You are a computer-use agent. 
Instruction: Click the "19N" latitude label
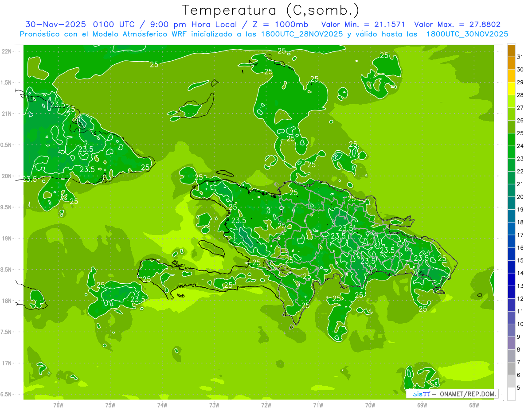7,239
